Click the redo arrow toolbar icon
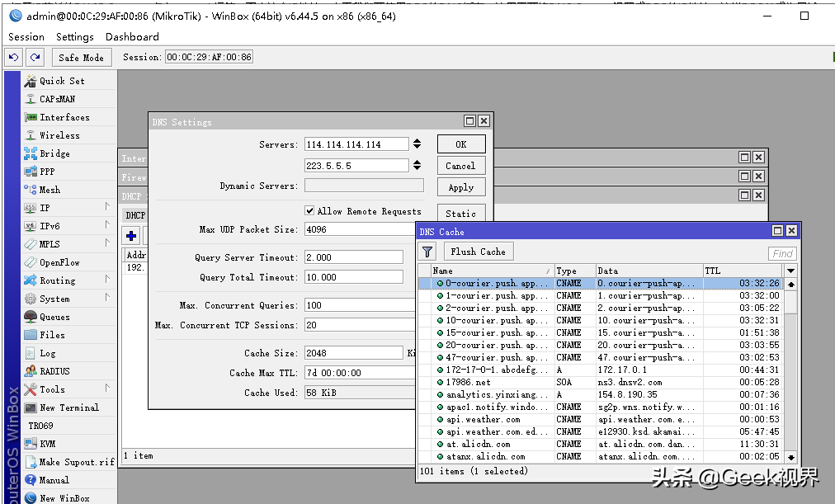The height and width of the screenshot is (504, 835). coord(35,57)
